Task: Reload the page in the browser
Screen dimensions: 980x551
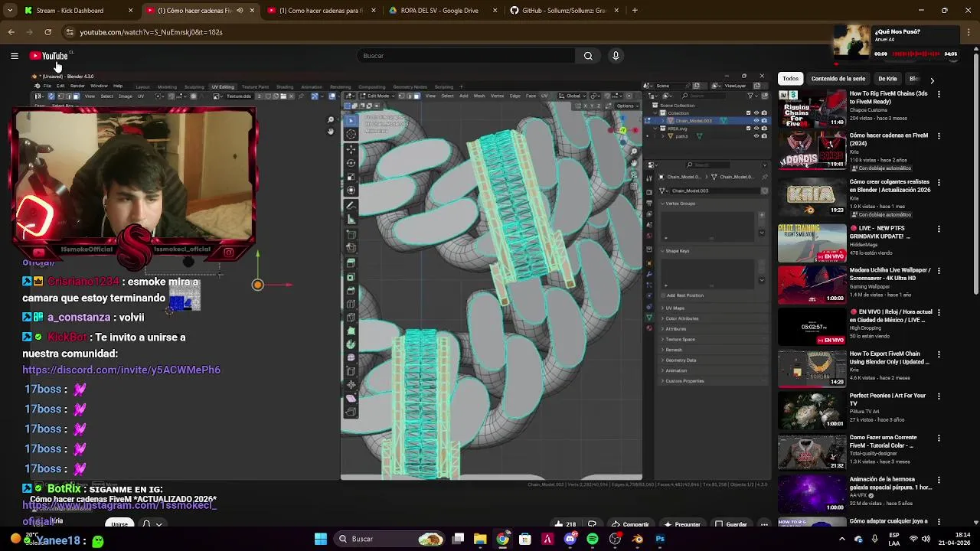Action: (47, 32)
